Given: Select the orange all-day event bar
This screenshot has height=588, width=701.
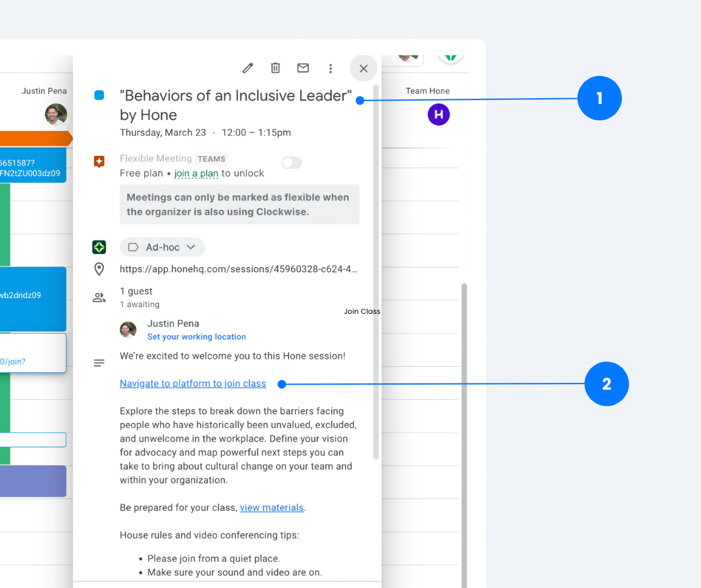Looking at the screenshot, I should click(36, 139).
